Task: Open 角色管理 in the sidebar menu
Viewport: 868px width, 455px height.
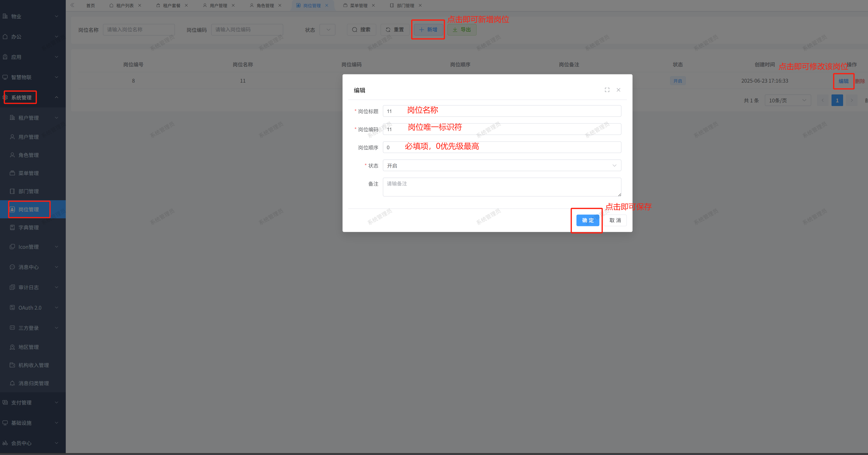Action: [29, 155]
